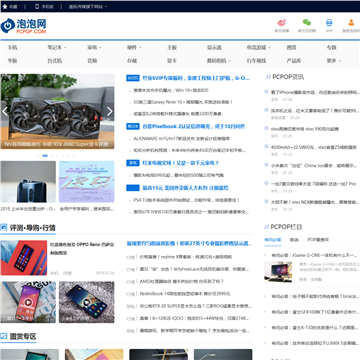Screen dimensions: 360x360
Task: Open the 产品库 navigation item
Action: 294,61
